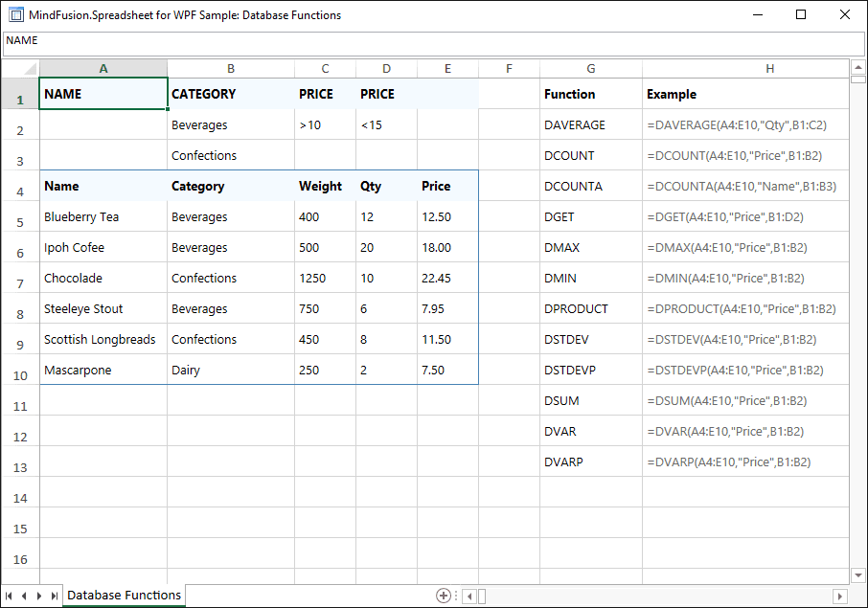
Task: Select row 10 header
Action: (20, 370)
